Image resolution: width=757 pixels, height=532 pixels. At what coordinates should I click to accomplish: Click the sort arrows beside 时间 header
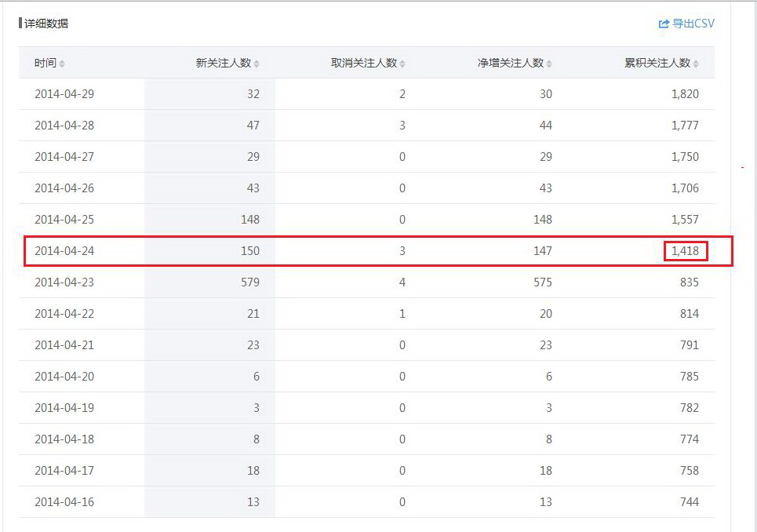tap(62, 64)
